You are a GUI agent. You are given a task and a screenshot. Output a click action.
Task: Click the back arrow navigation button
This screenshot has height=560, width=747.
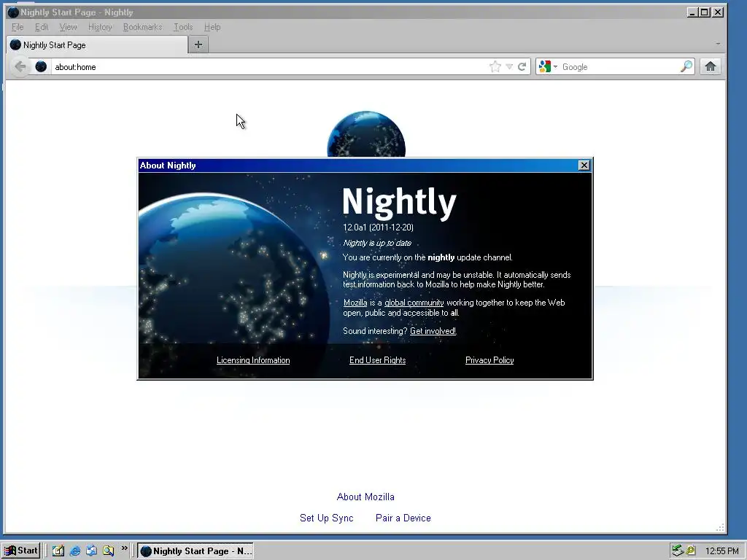(x=20, y=66)
